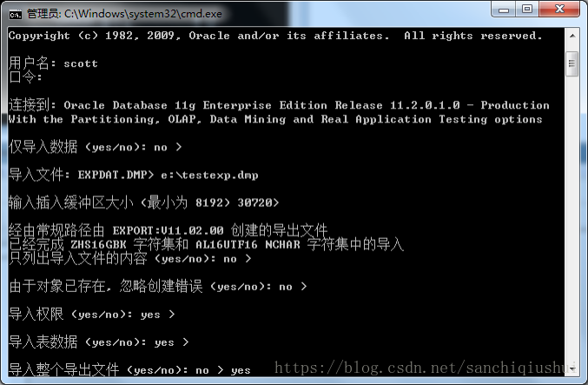
Task: Click the 导入表数据 prompt line
Action: point(99,342)
